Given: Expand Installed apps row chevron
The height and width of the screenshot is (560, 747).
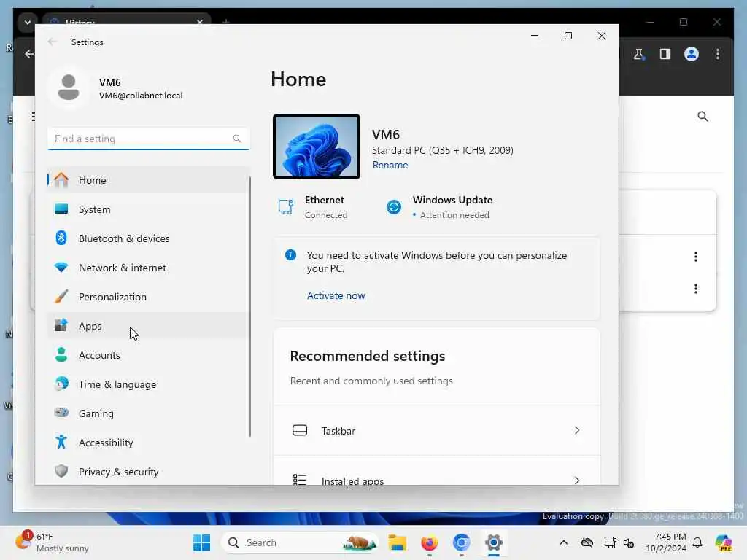Looking at the screenshot, I should [577, 480].
